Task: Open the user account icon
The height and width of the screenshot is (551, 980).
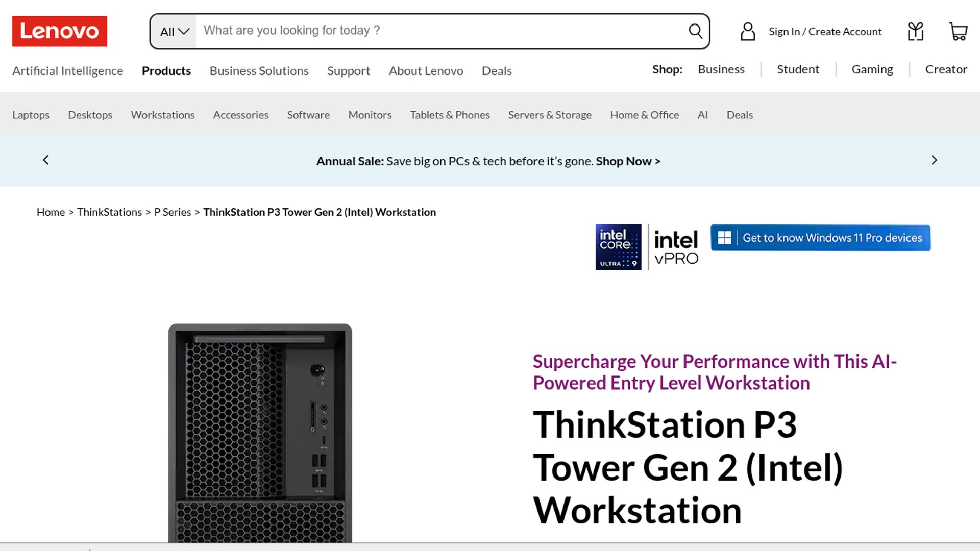Action: coord(748,31)
